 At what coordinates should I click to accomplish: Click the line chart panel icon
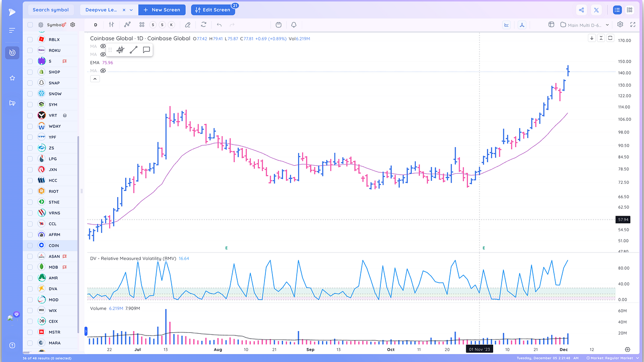tap(506, 25)
